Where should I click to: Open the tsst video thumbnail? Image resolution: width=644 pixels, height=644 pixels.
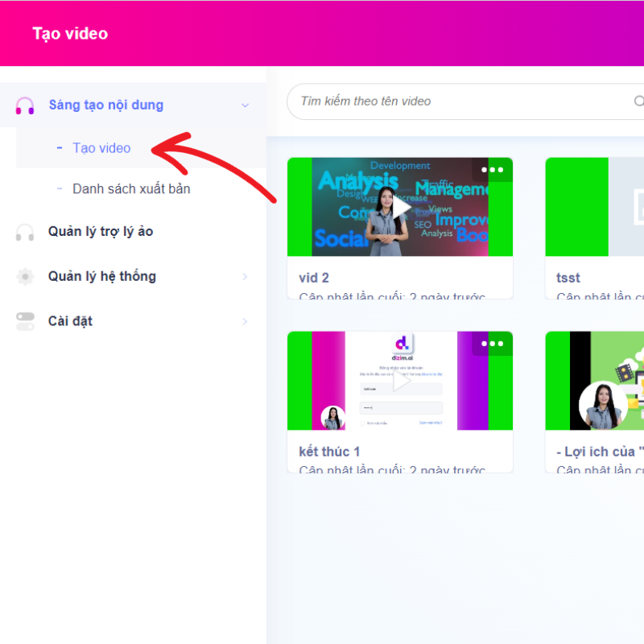(595, 207)
